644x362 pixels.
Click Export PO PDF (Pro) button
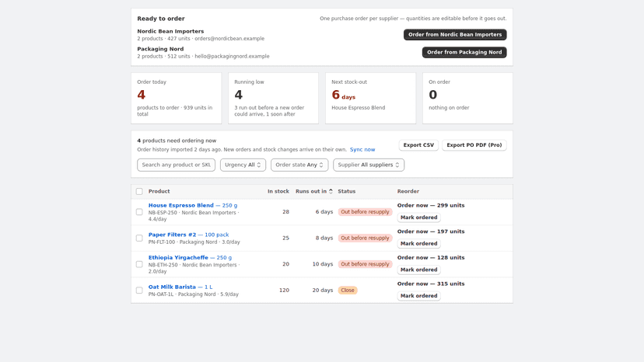(474, 145)
